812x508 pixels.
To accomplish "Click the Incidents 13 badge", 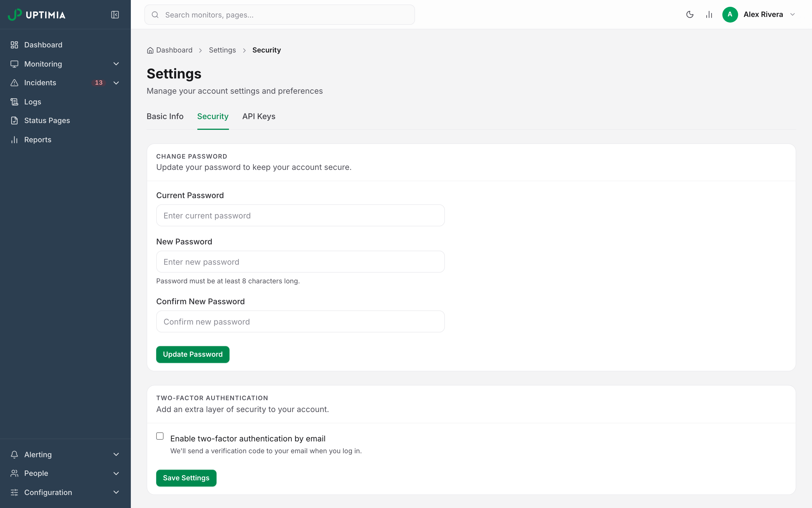I will 99,83.
